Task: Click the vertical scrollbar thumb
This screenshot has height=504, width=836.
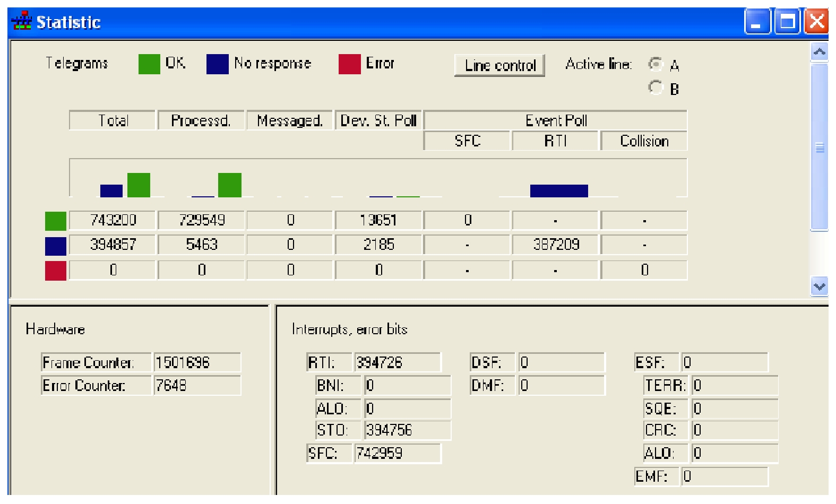Action: pos(820,147)
